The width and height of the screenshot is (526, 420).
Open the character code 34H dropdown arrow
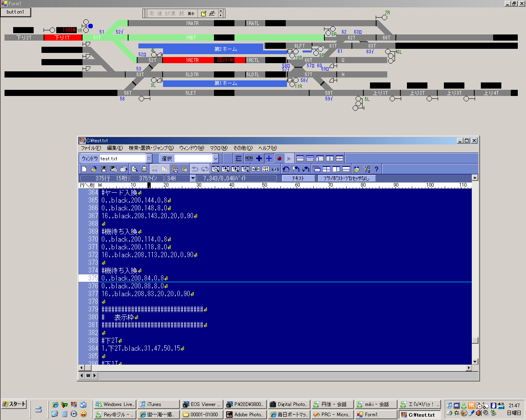[x=193, y=178]
